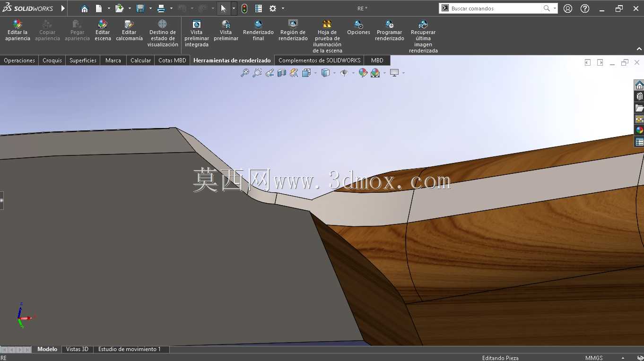Screen dimensions: 644x361
Task: Click the Print icon
Action: (161, 9)
